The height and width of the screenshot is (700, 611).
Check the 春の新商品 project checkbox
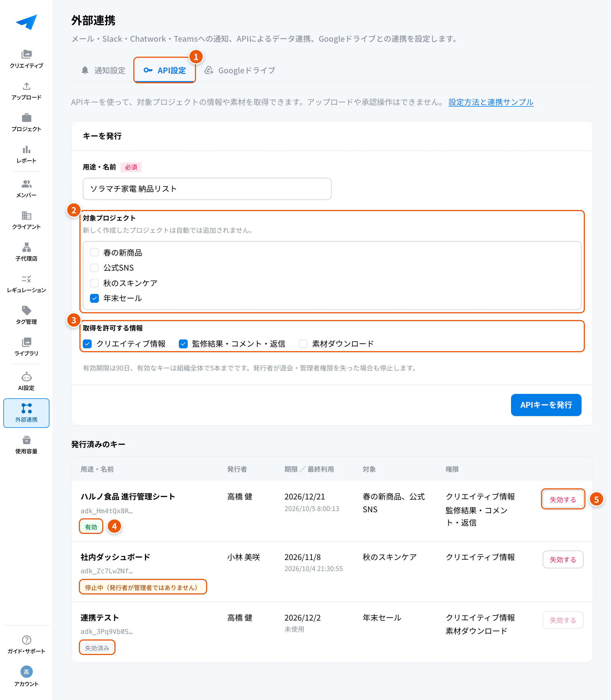[x=94, y=252]
